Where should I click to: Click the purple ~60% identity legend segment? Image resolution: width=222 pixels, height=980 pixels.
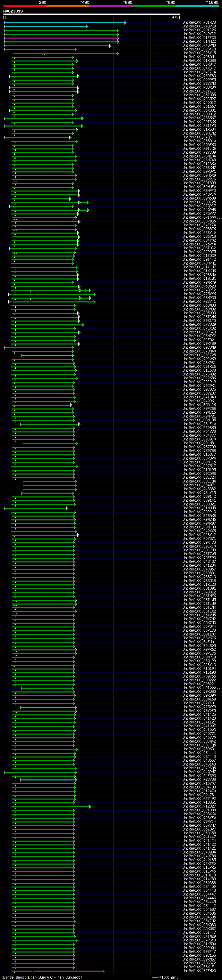pos(111,6)
